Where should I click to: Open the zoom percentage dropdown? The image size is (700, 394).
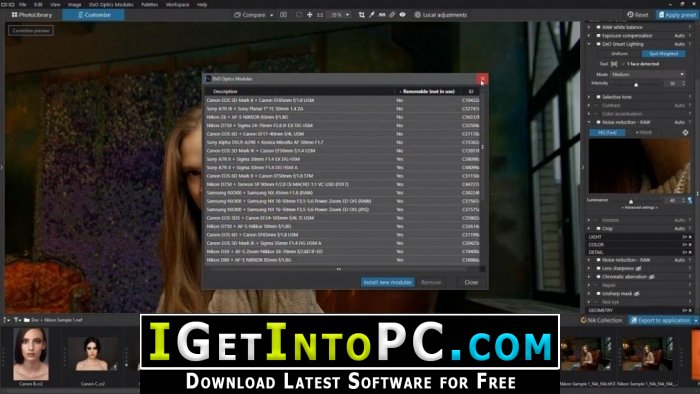[x=348, y=15]
